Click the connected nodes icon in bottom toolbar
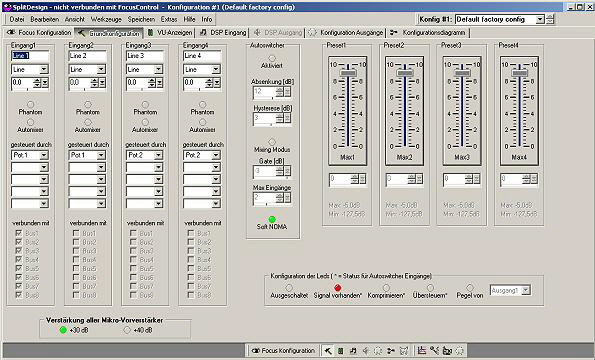 tap(434, 351)
